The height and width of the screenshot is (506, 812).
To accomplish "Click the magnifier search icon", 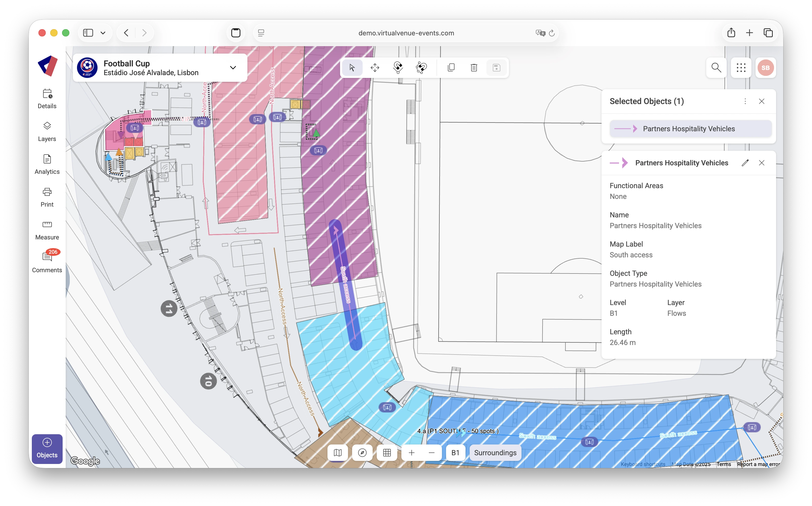I will pyautogui.click(x=716, y=68).
